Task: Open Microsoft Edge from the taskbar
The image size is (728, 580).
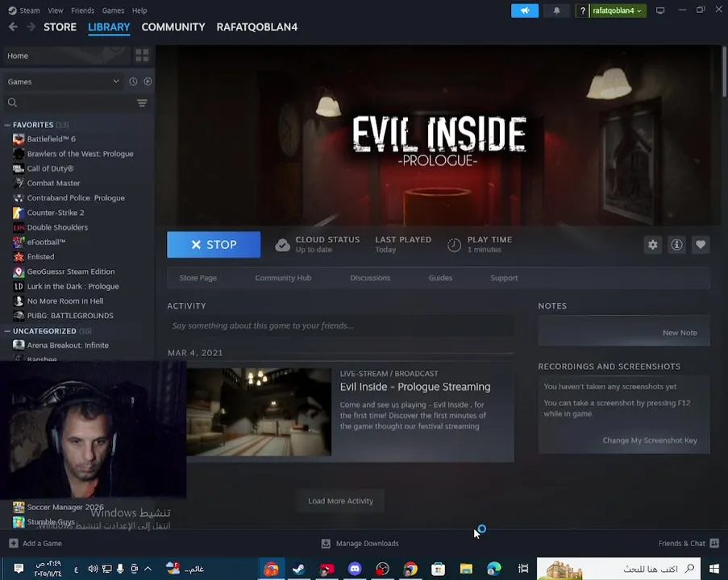Action: tap(494, 569)
